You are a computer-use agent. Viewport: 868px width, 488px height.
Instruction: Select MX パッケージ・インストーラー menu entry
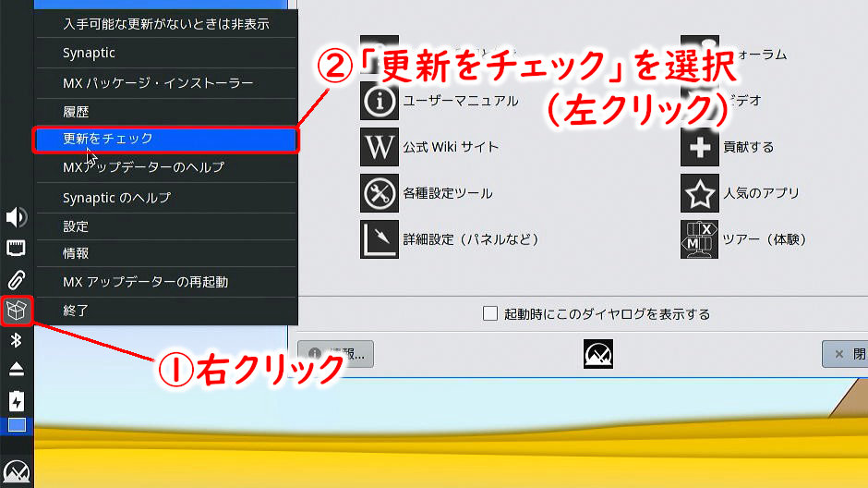pyautogui.click(x=166, y=83)
